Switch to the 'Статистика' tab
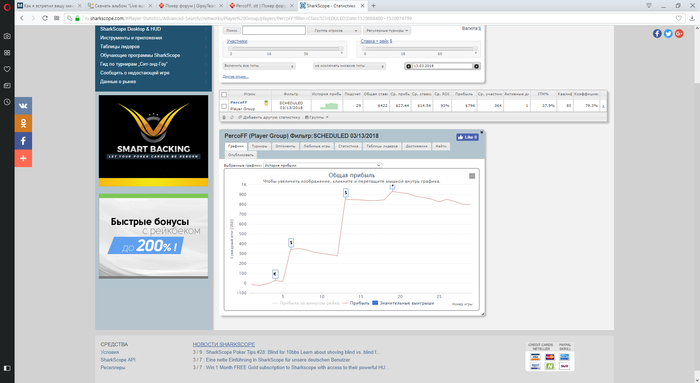This screenshot has height=383, width=700. 348,146
